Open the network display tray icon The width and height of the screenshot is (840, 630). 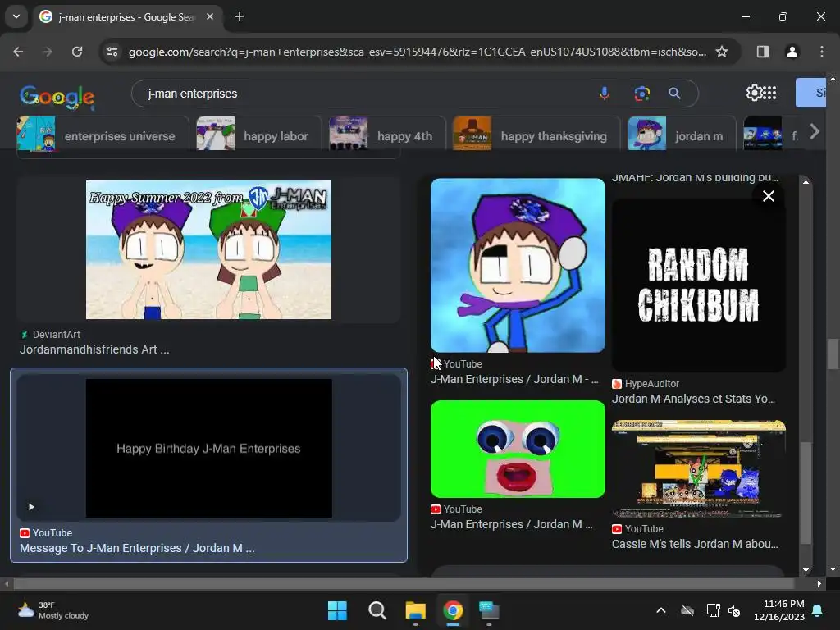pos(713,610)
